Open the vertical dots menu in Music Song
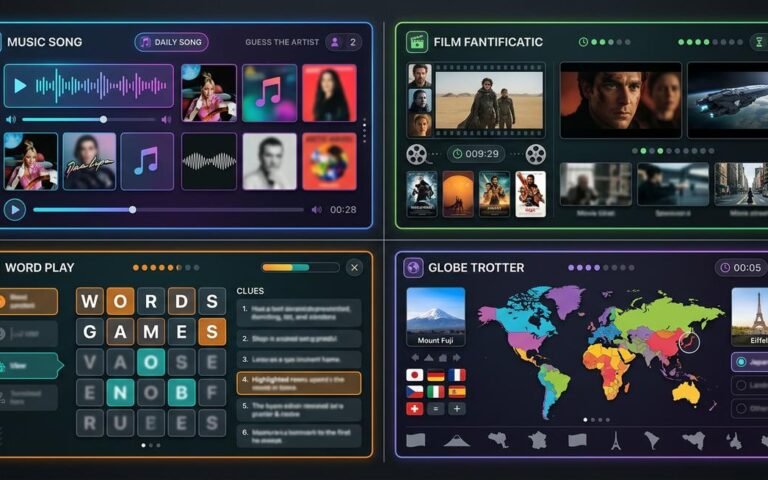This screenshot has width=768, height=480. (x=364, y=130)
